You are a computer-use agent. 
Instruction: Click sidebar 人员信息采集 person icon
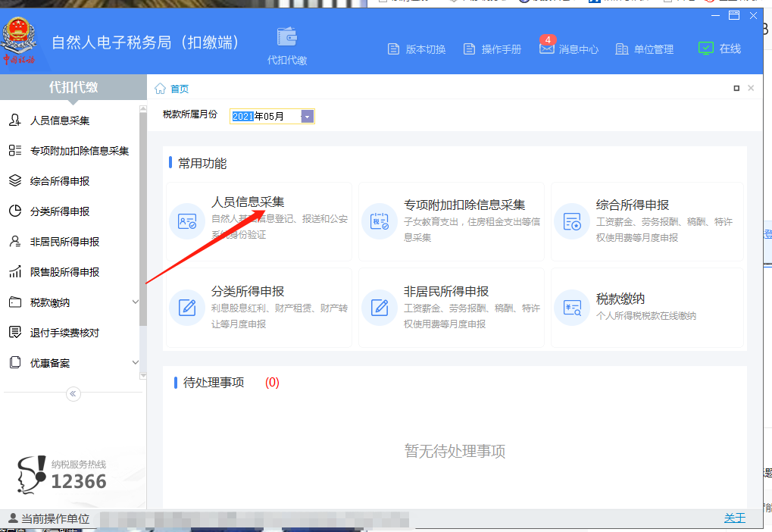(x=15, y=120)
